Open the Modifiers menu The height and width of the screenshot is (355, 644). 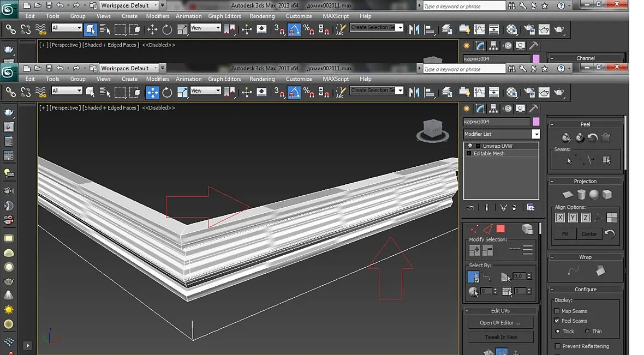pos(158,79)
